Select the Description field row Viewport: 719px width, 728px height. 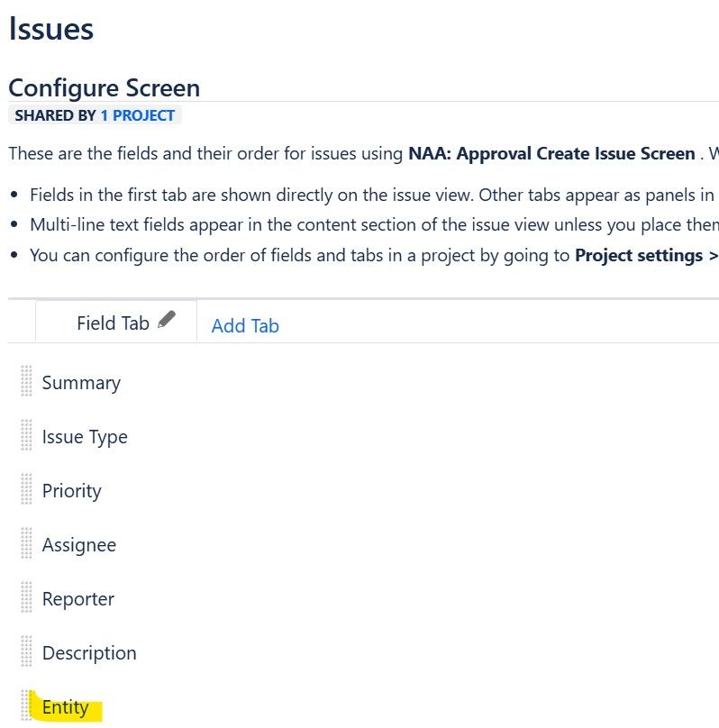[89, 653]
